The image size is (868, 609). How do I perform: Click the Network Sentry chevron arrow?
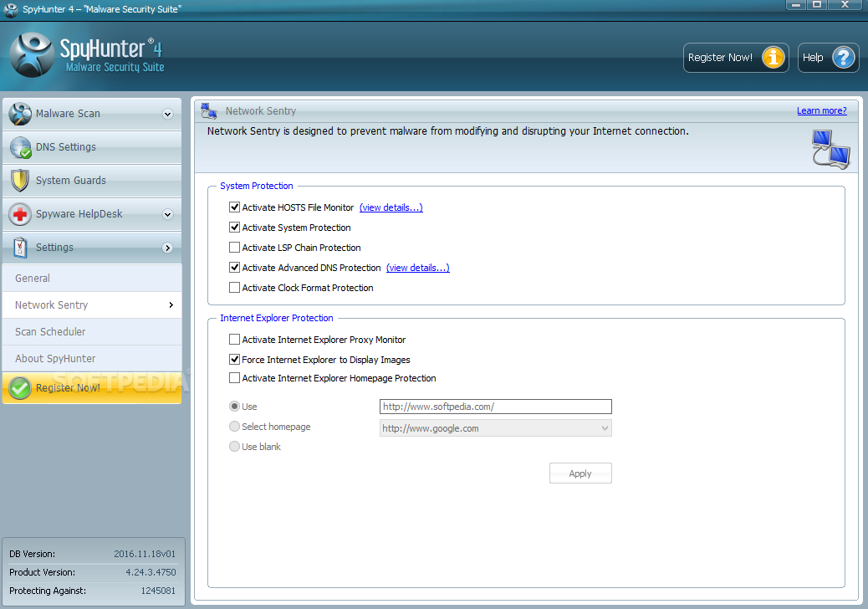coord(171,305)
